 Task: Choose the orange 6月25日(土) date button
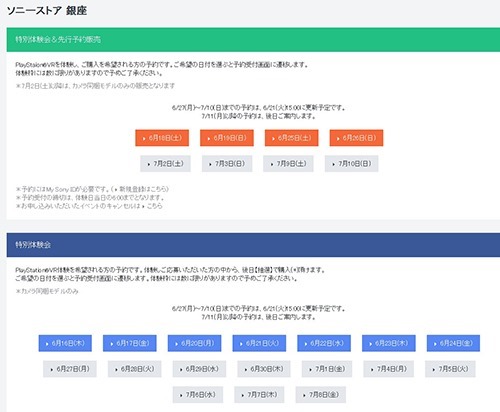pyautogui.click(x=291, y=138)
